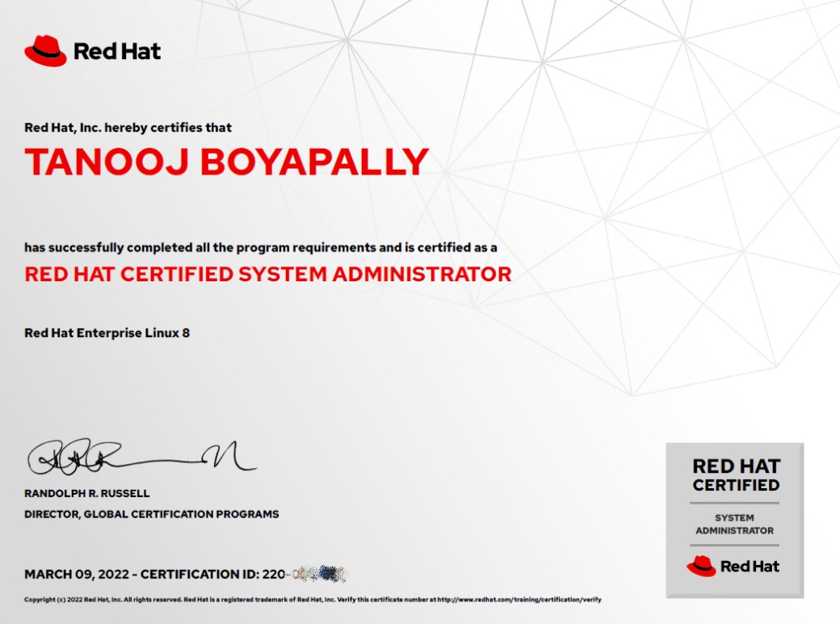This screenshot has height=624, width=840.
Task: Select the 'RED HAT CERTIFIED' badge heading
Action: click(736, 475)
